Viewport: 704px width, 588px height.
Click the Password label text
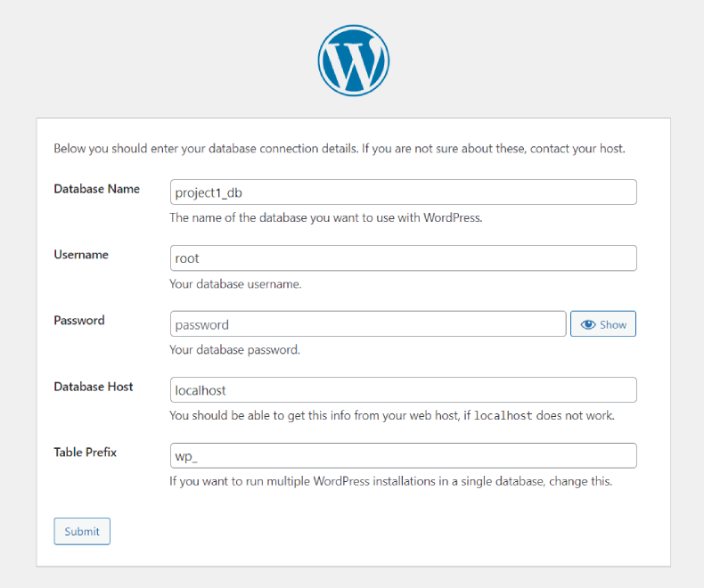(x=79, y=321)
